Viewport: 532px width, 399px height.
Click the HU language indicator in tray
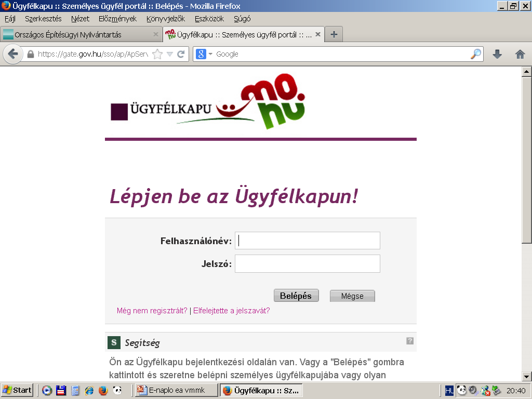(x=449, y=391)
